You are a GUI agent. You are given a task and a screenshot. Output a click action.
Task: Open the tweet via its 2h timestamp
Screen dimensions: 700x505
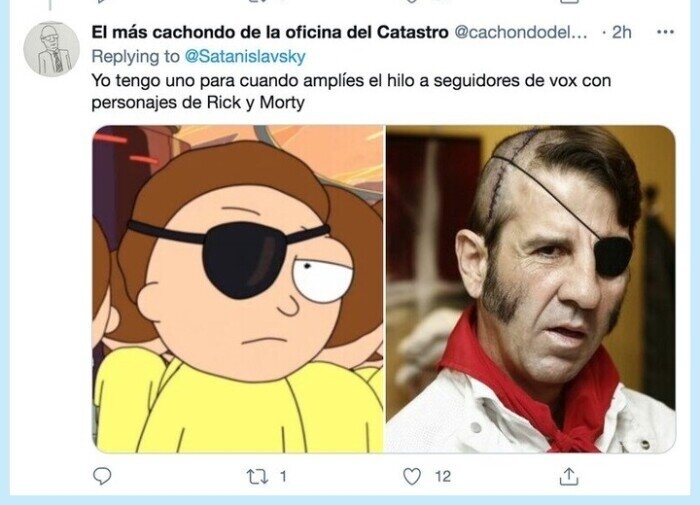621,32
